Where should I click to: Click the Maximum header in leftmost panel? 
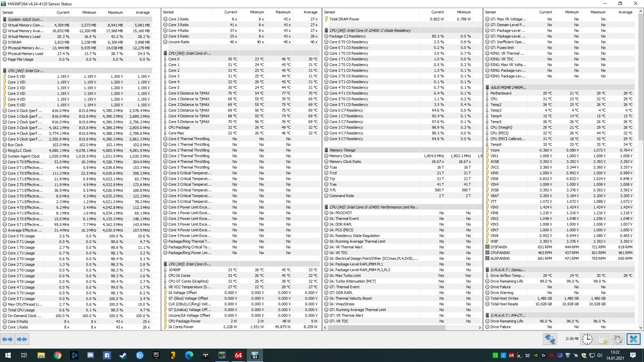(112, 12)
